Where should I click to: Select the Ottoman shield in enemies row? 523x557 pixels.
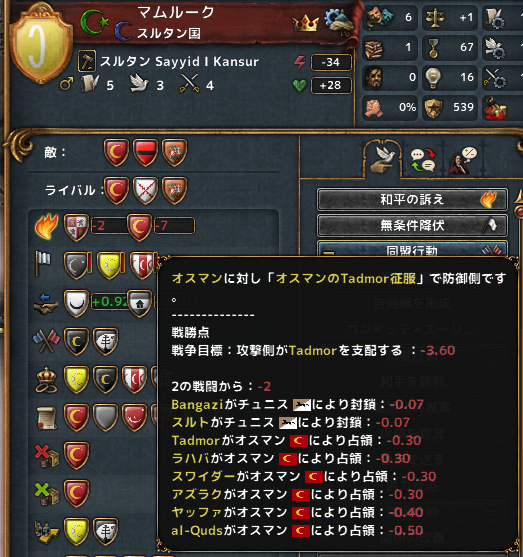[116, 153]
